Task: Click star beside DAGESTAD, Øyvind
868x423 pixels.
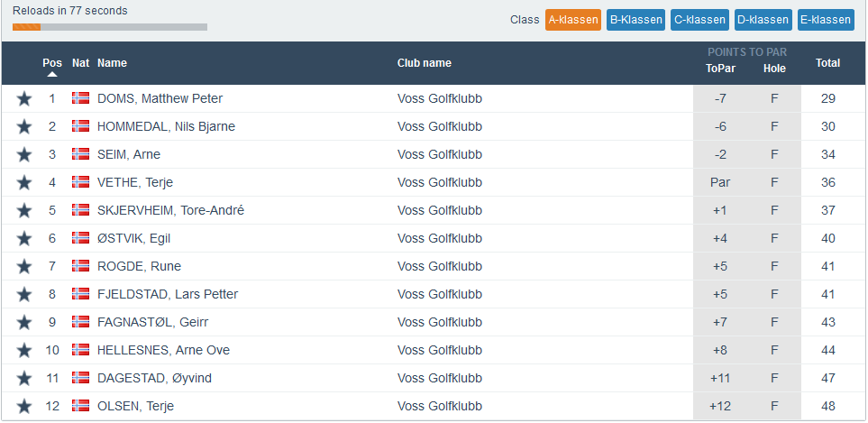Action: [x=24, y=378]
